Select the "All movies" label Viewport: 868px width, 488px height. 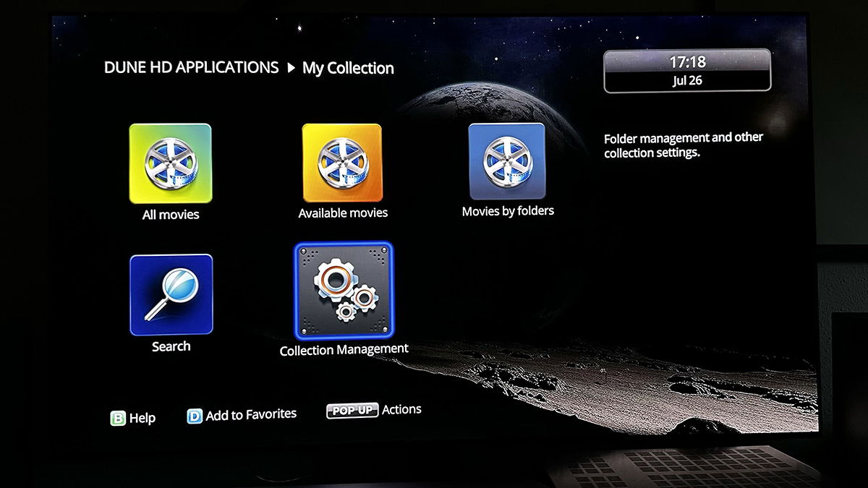pyautogui.click(x=171, y=215)
